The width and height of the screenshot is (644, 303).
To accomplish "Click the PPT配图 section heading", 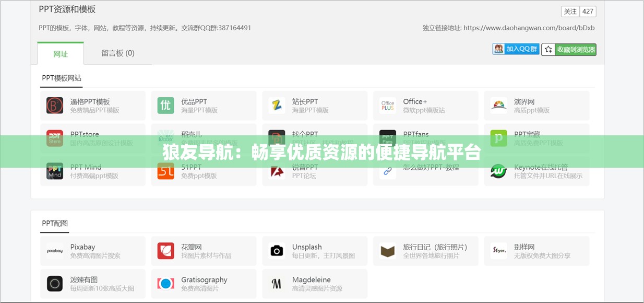I will (x=55, y=223).
